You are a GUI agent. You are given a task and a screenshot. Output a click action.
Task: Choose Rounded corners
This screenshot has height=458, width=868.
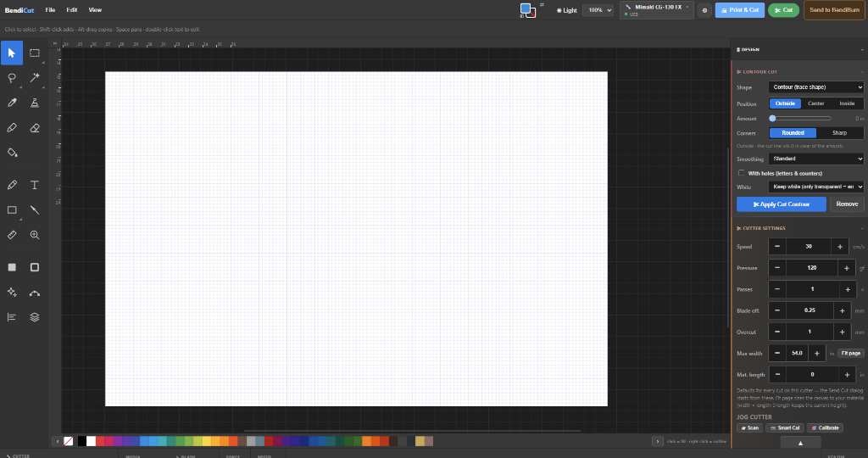(x=793, y=133)
